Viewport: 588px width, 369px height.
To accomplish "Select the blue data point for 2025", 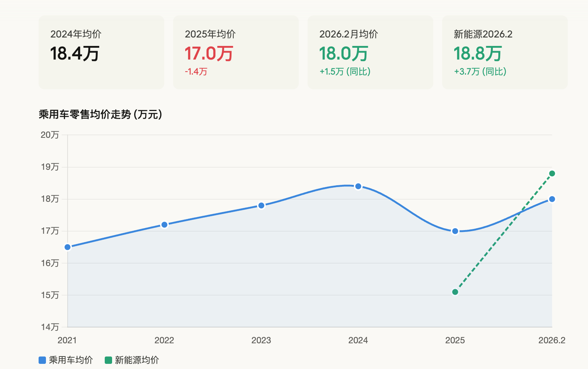I will coord(455,231).
